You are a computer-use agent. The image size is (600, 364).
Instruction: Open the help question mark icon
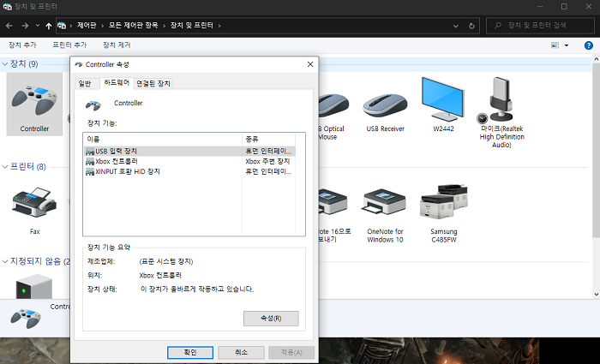[x=588, y=45]
